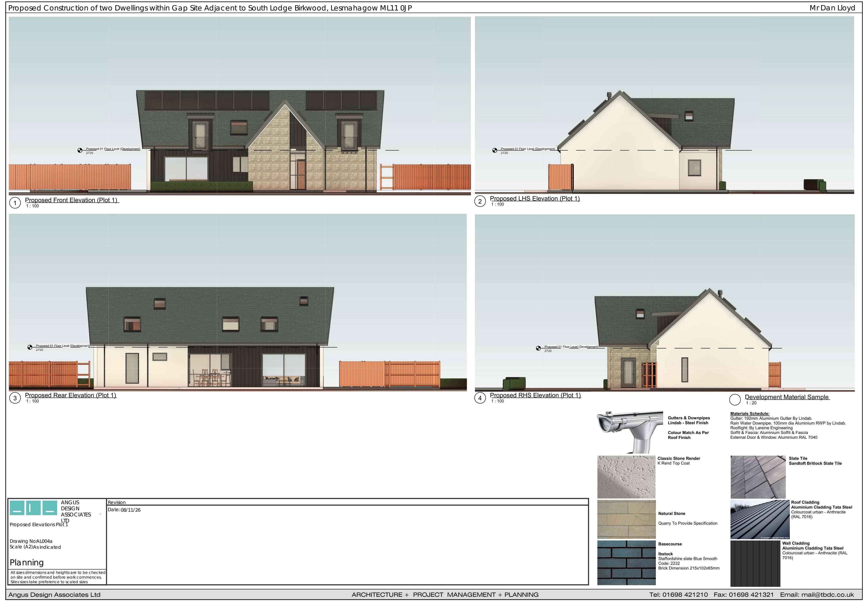
Task: Select the Slate Tile sample image
Action: [758, 477]
